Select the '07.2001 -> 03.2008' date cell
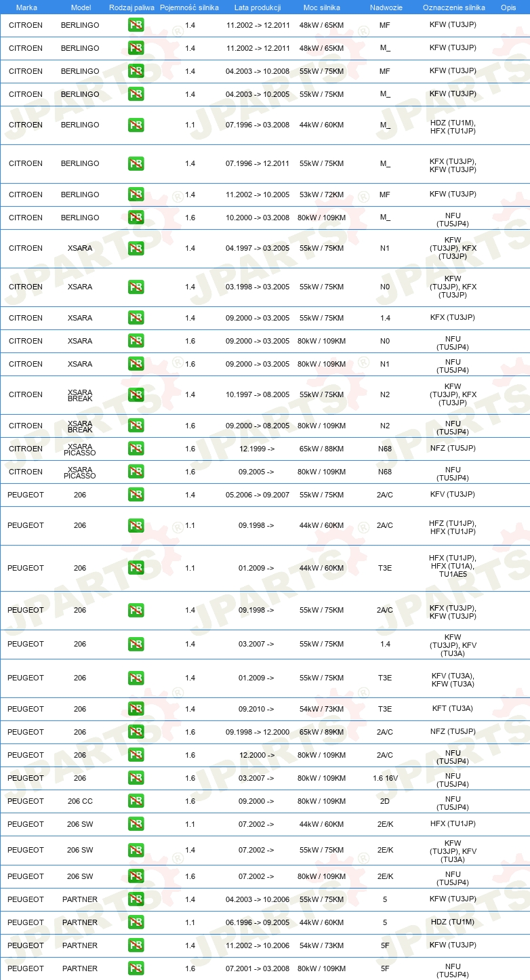This screenshot has width=530, height=980. [x=258, y=968]
